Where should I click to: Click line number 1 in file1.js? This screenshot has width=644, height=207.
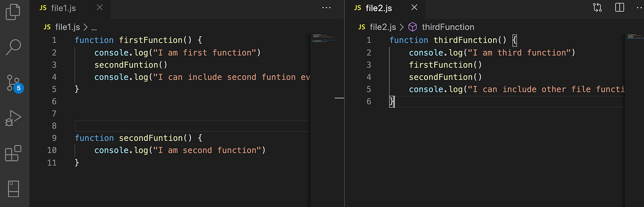[x=54, y=40]
